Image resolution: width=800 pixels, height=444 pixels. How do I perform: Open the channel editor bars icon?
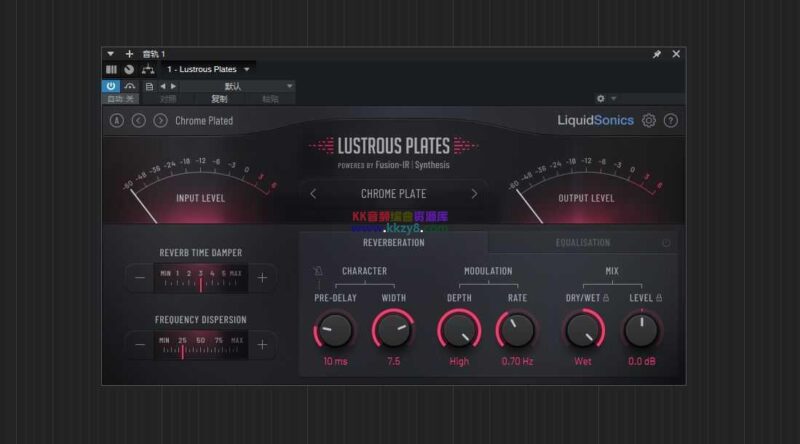pos(111,69)
